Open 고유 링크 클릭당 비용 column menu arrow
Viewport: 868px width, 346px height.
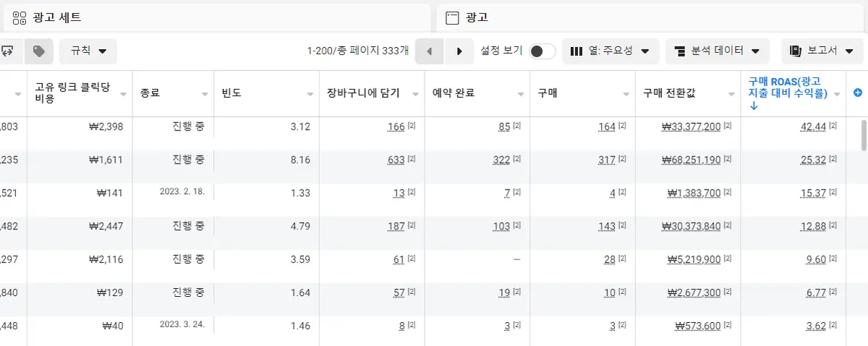(124, 94)
